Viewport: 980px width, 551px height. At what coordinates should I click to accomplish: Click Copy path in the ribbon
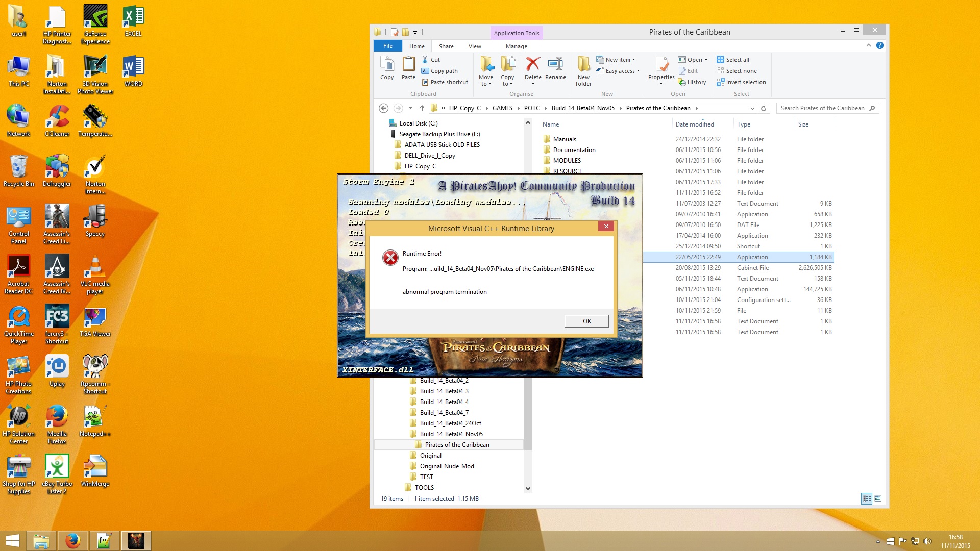point(439,71)
